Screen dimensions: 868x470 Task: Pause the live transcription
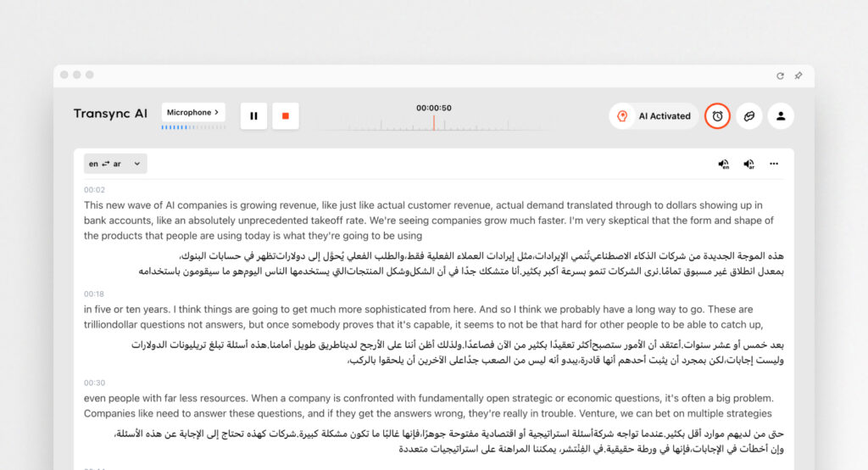[253, 116]
